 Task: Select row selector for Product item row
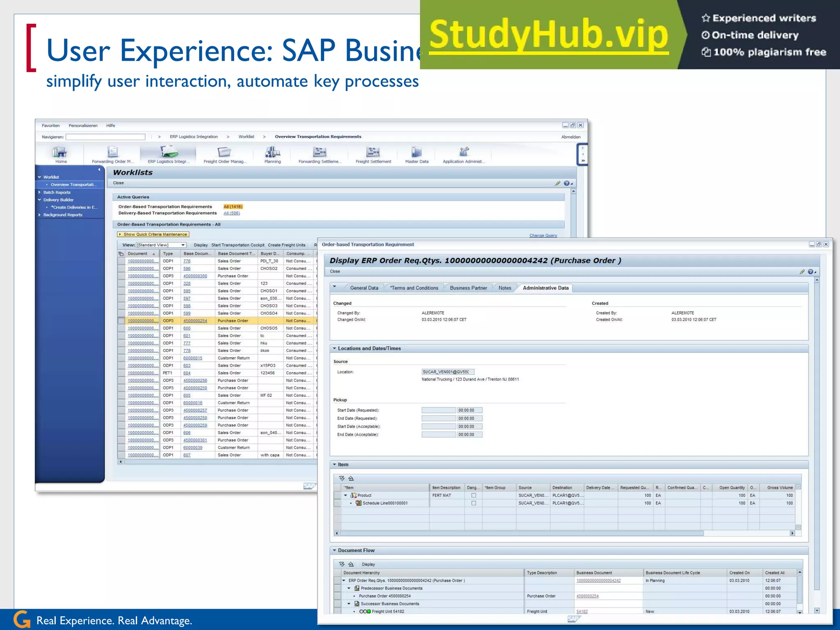[338, 495]
